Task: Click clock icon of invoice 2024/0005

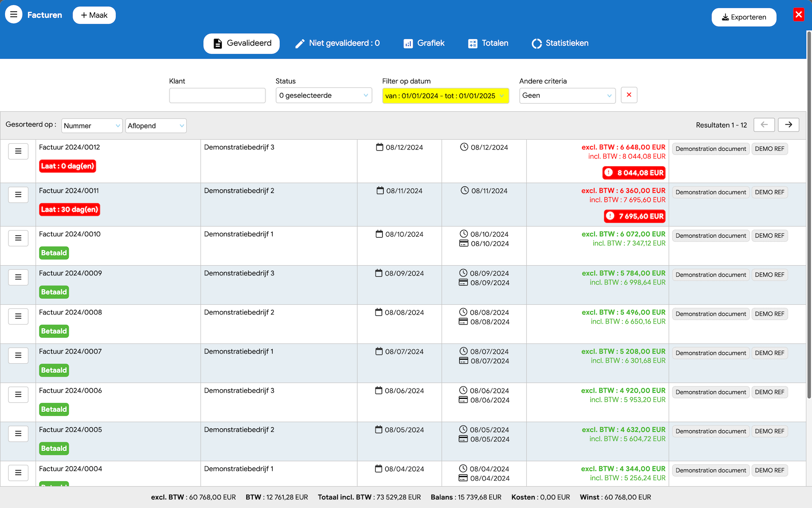Action: 463,429
